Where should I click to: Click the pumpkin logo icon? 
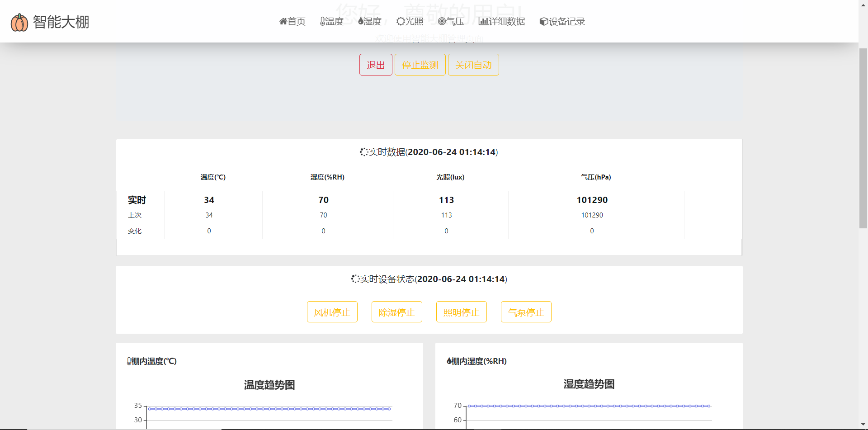(19, 22)
